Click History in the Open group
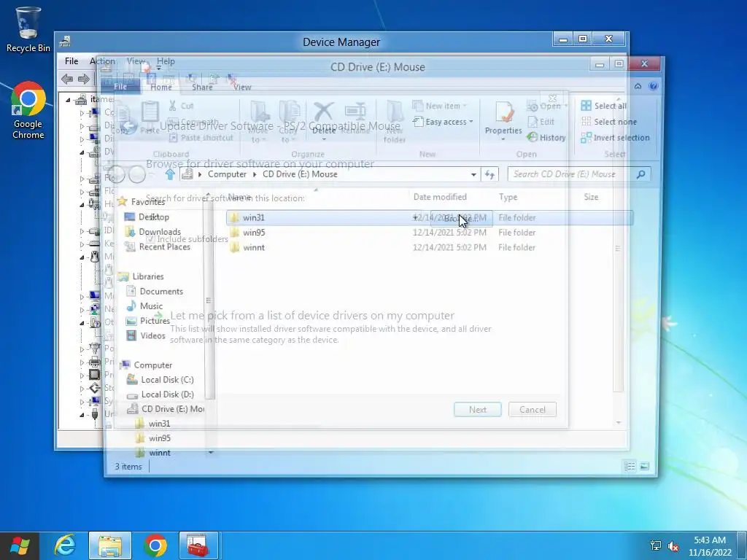 (546, 138)
